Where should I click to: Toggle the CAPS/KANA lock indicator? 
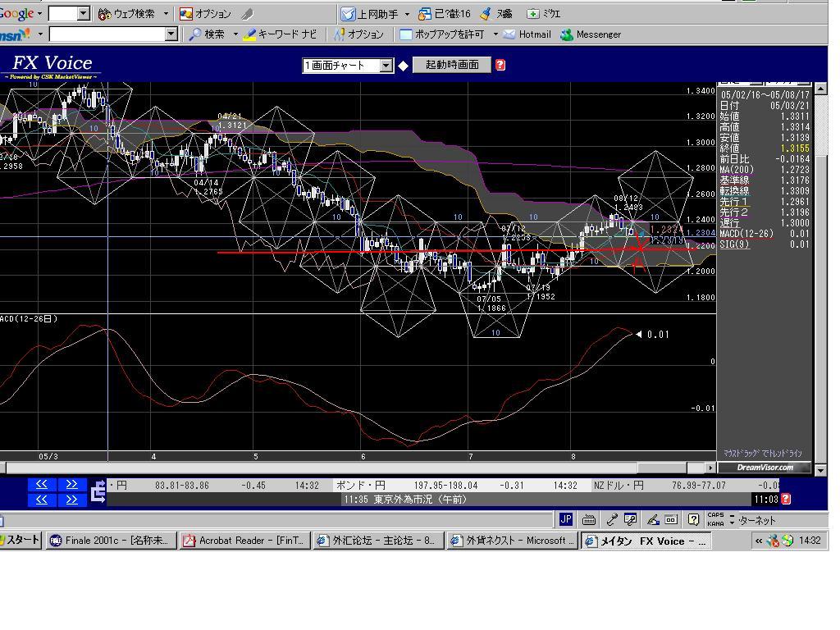click(x=715, y=519)
